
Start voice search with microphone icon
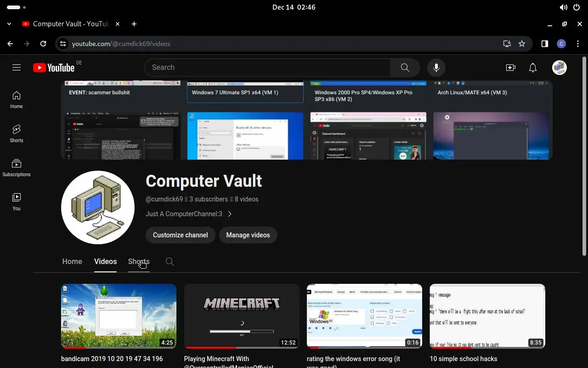[x=436, y=68]
